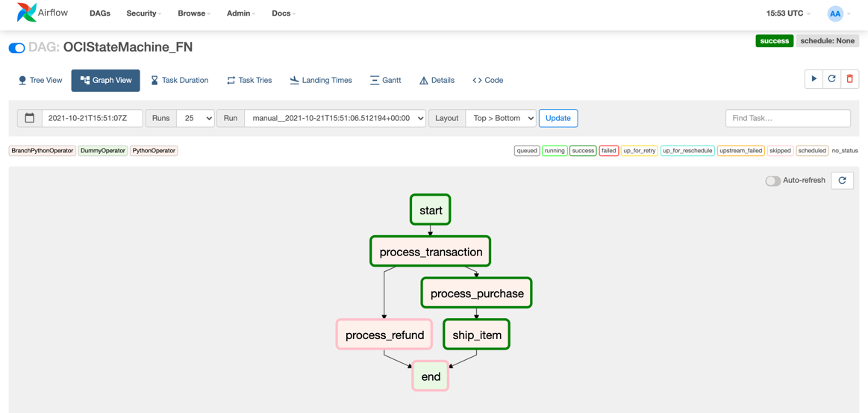868x413 pixels.
Task: Click the DummyOperator legend tag
Action: 103,151
